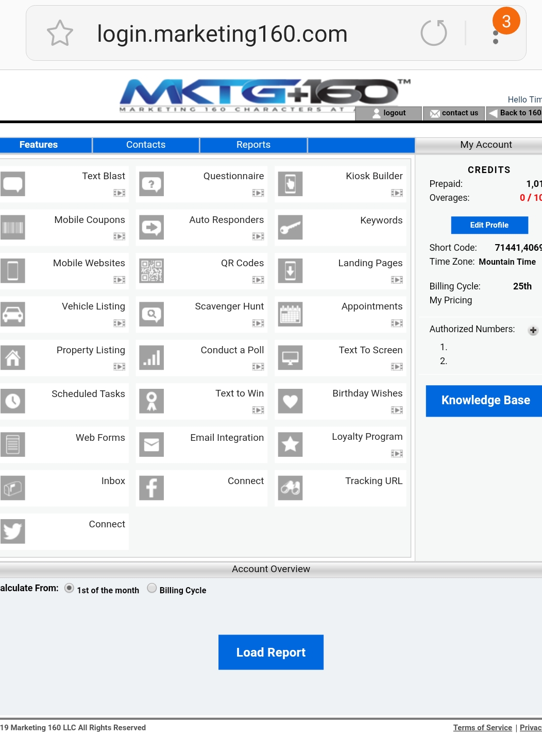Open the Inbox mailbox icon
Screen dimensions: 542x756
[x=12, y=488]
